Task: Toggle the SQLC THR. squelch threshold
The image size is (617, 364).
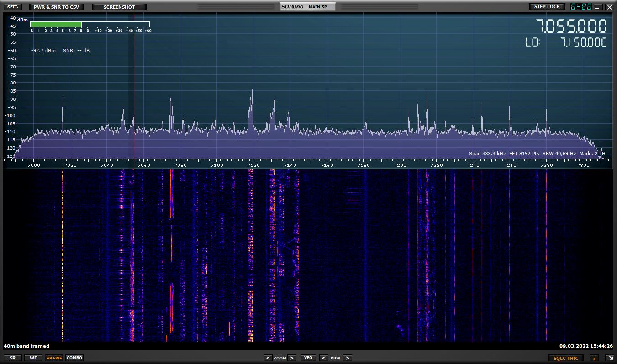Action: click(566, 358)
